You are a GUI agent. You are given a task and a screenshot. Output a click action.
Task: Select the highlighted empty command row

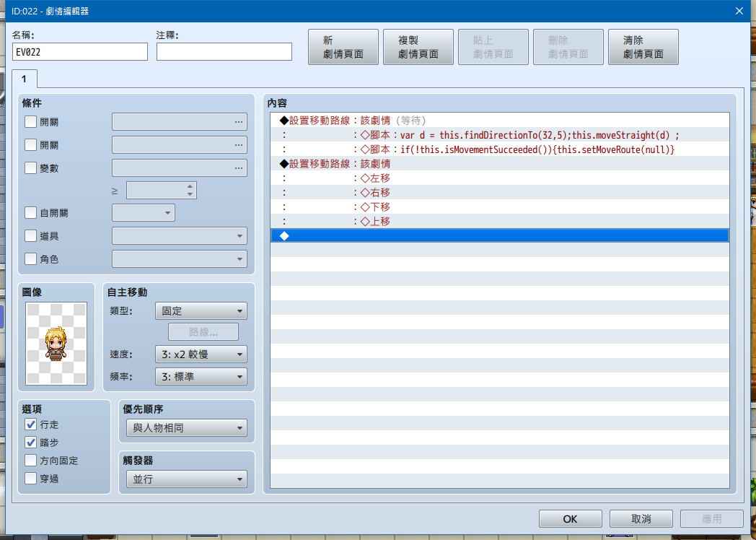coord(499,235)
